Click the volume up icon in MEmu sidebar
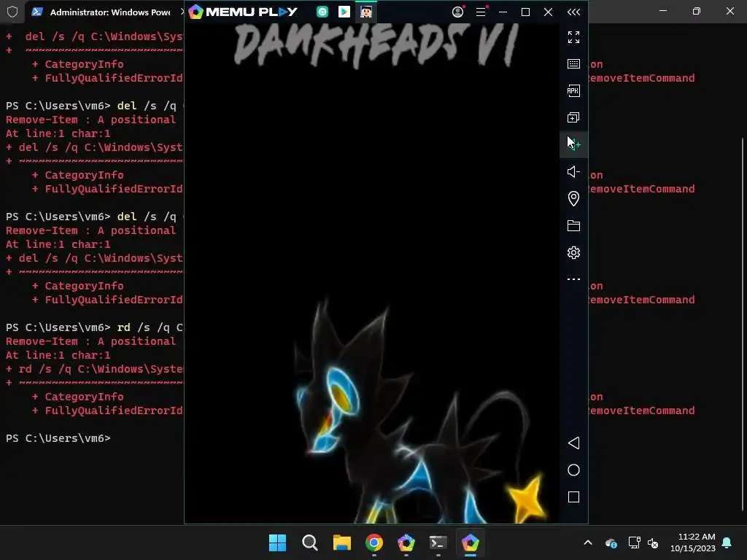 (573, 144)
